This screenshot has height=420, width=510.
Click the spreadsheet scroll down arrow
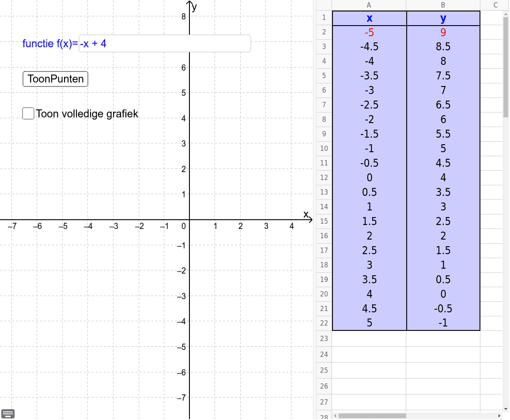[506, 409]
